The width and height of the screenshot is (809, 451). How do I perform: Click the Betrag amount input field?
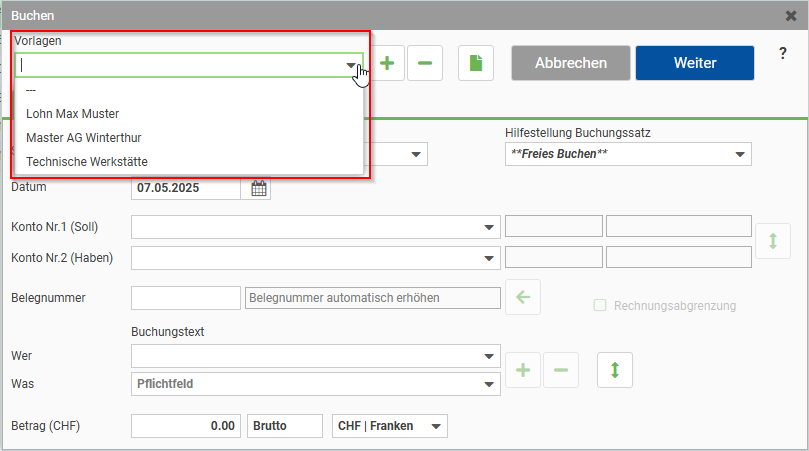tap(185, 427)
